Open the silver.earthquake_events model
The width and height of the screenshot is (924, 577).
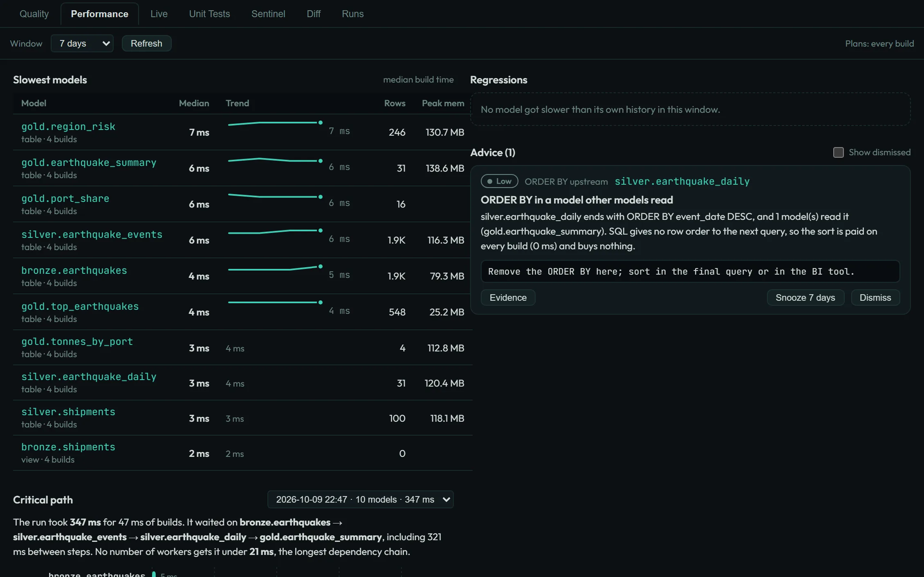pos(92,235)
